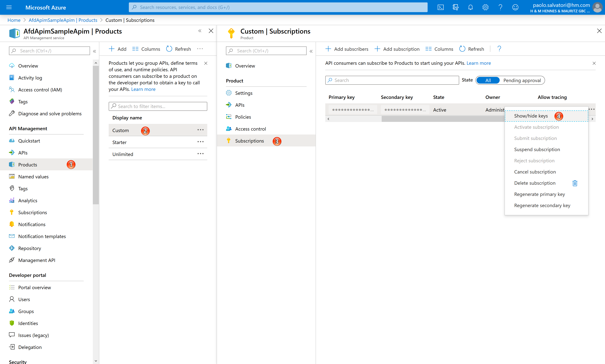Viewport: 605px width, 364px height.
Task: Collapse the left service menu chevron
Action: (x=94, y=51)
